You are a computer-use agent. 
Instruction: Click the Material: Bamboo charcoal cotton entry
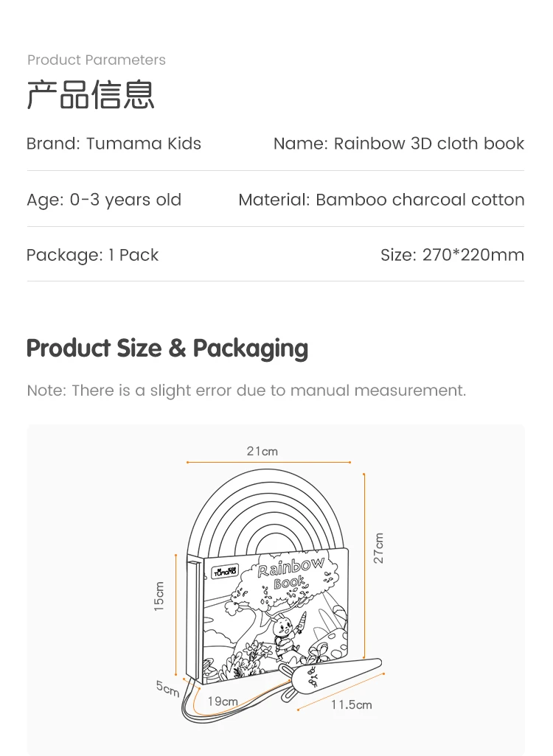pyautogui.click(x=381, y=200)
